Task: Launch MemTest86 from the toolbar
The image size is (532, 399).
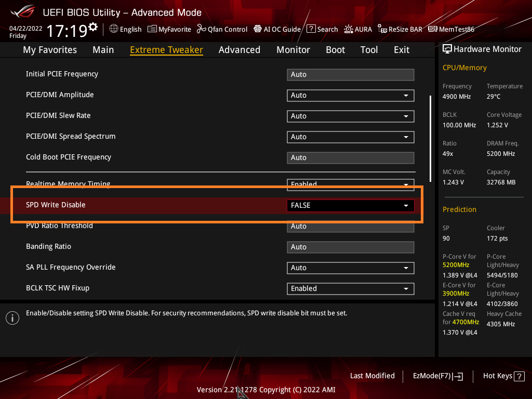Action: [x=451, y=29]
